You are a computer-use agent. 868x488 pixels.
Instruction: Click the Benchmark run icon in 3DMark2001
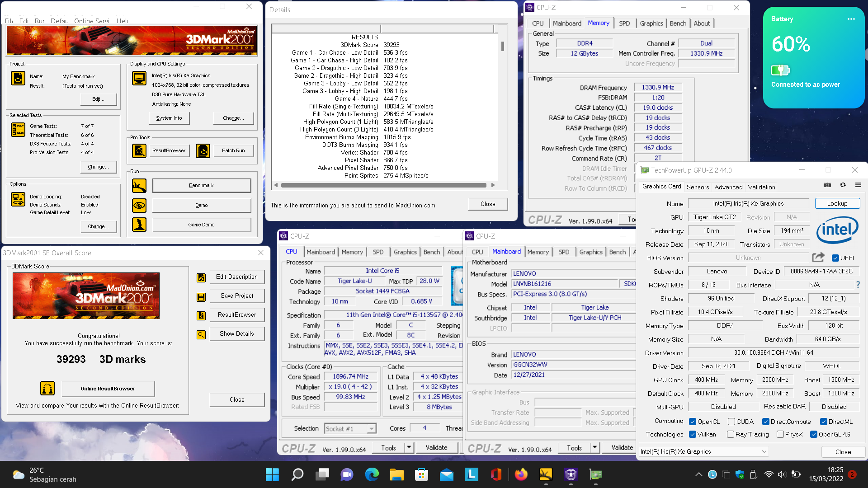point(139,186)
